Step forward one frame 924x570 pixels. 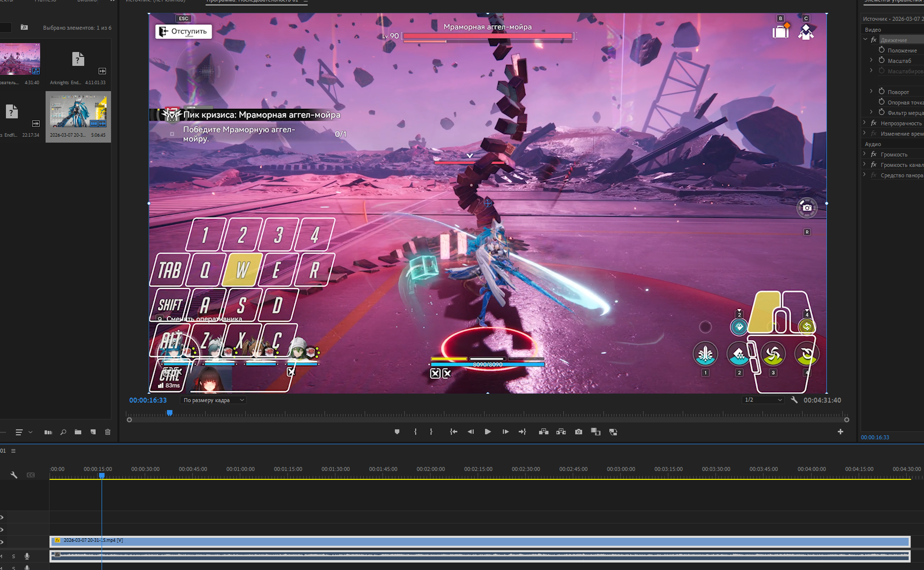pos(505,432)
